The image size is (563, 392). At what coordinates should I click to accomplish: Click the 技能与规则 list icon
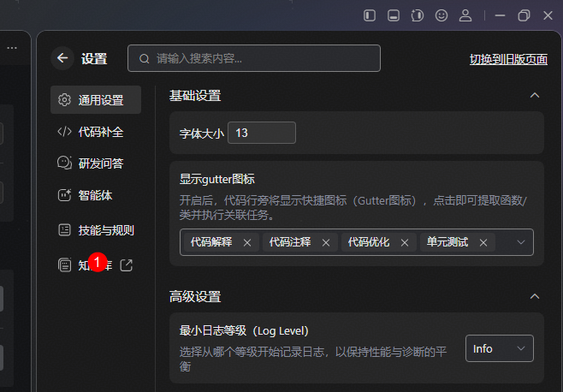65,230
